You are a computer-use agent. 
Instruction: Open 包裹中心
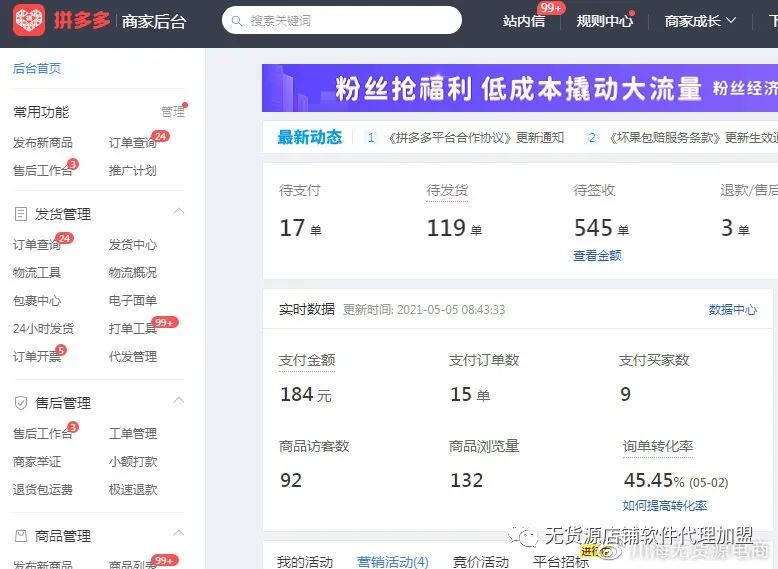point(37,301)
